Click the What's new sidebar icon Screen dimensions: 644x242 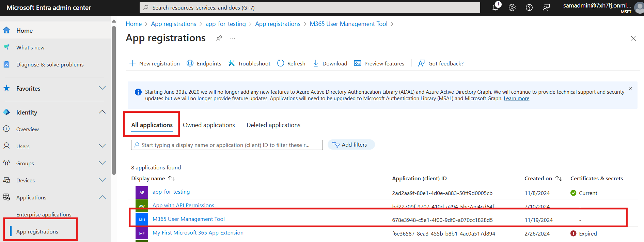tap(6, 47)
